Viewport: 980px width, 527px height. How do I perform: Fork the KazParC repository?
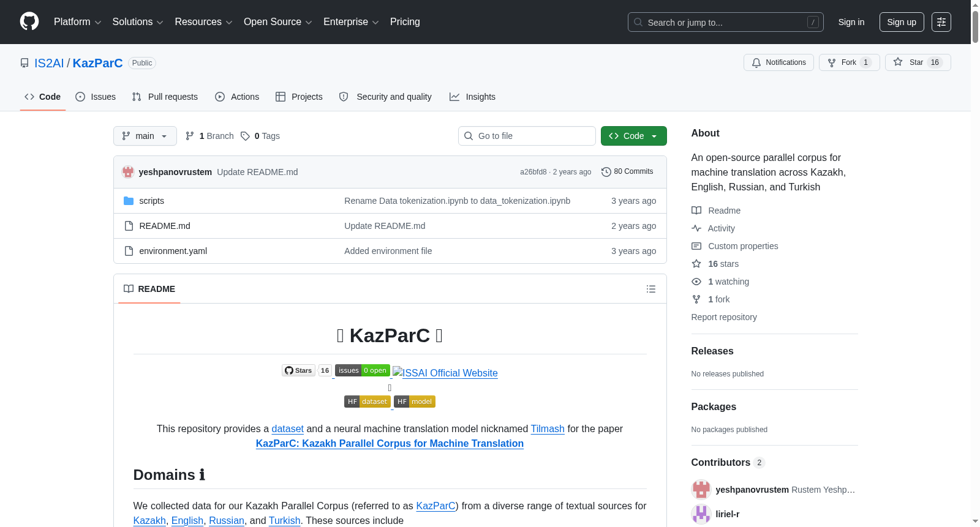pos(849,62)
